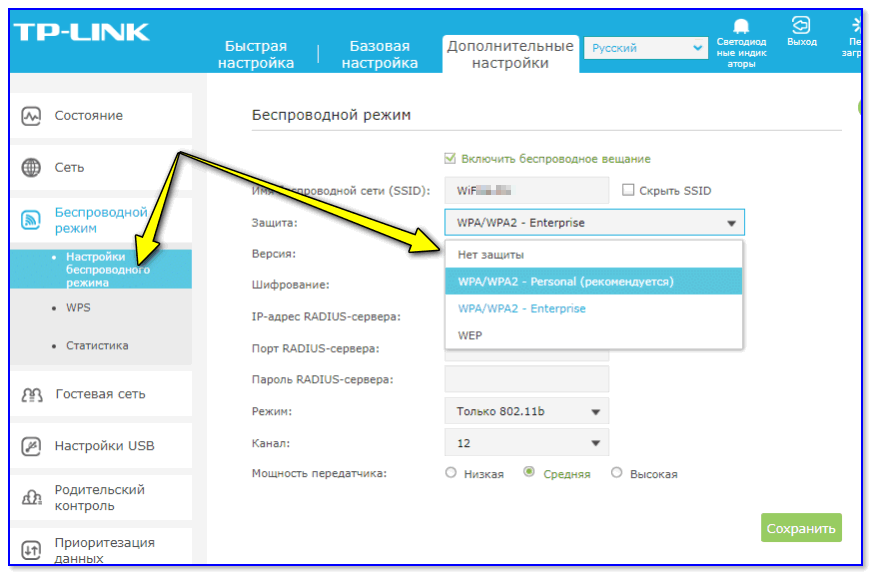Collapse the Защита security dropdown
The height and width of the screenshot is (574, 871).
coord(594,223)
